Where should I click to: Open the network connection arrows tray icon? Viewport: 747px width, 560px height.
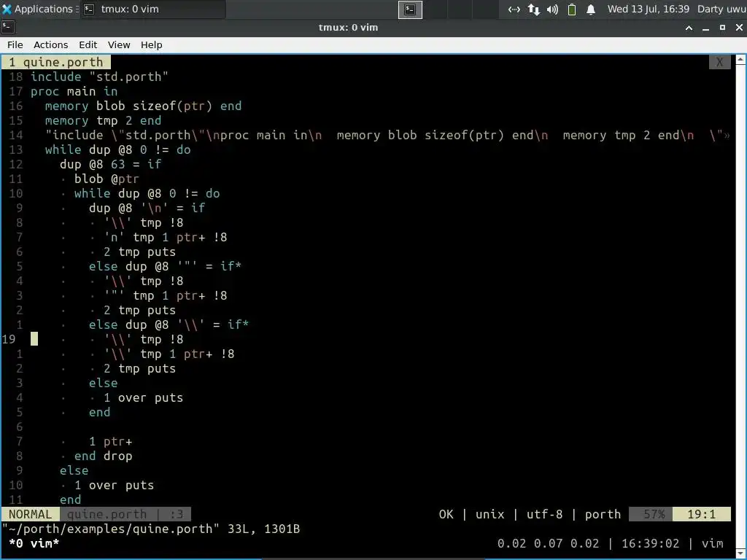(x=514, y=9)
